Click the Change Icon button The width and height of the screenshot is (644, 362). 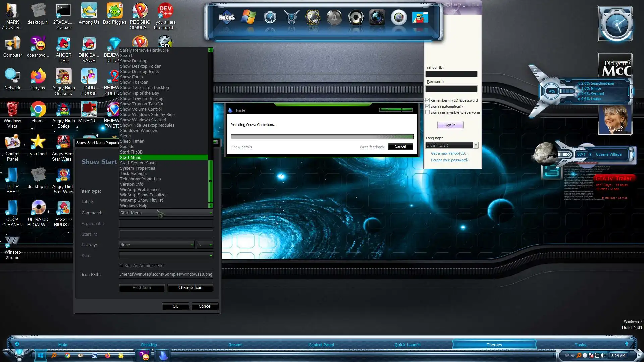(190, 287)
